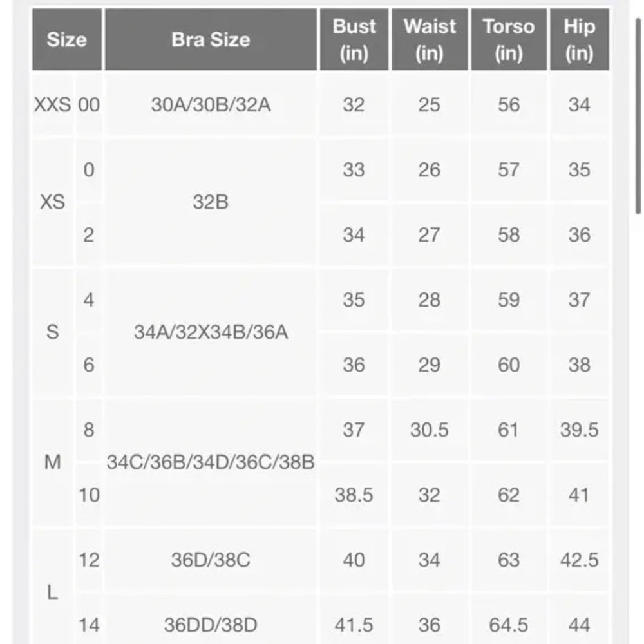Select the 32B bra size cell

[x=211, y=202]
